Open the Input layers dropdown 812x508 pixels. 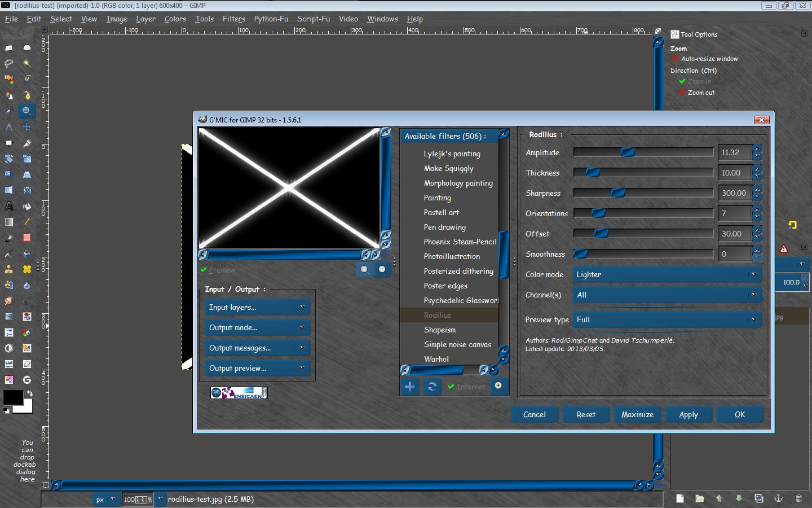pyautogui.click(x=258, y=308)
